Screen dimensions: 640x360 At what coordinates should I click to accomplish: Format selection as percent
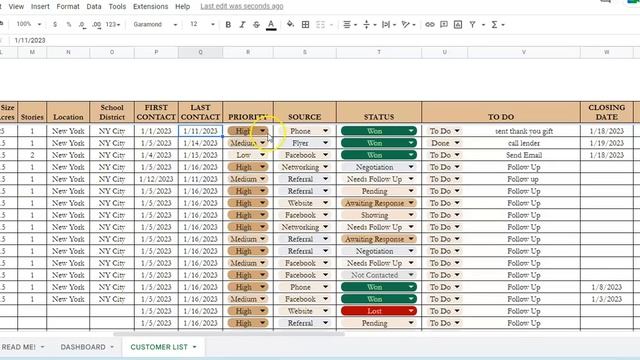69,24
